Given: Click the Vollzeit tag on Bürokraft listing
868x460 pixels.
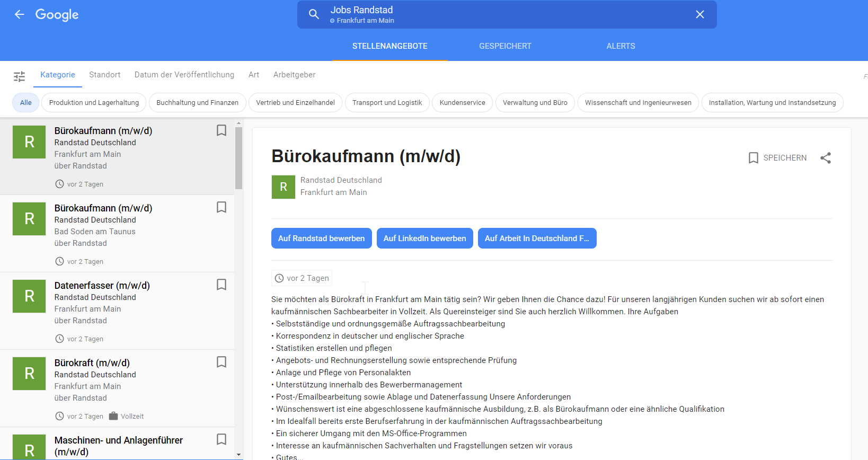Looking at the screenshot, I should point(126,416).
